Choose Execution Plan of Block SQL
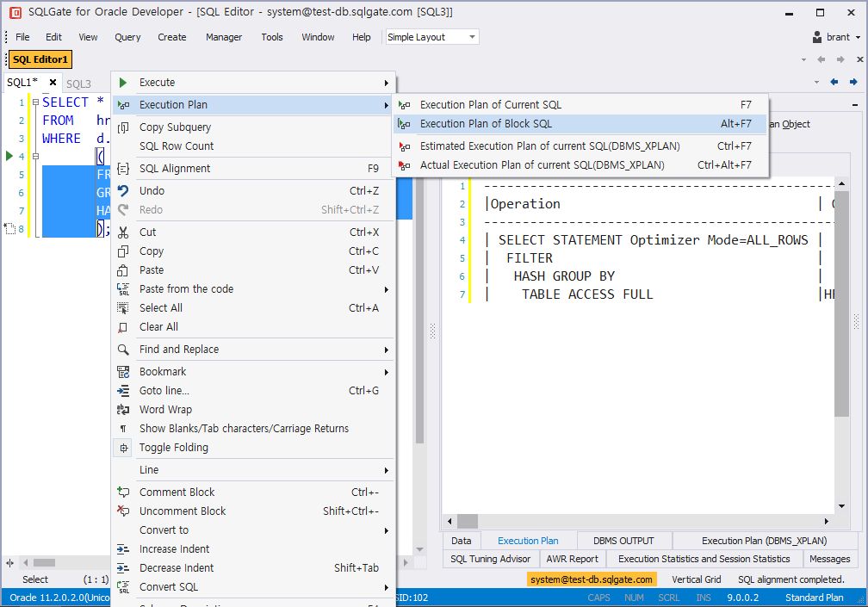This screenshot has height=607, width=868. [x=580, y=124]
